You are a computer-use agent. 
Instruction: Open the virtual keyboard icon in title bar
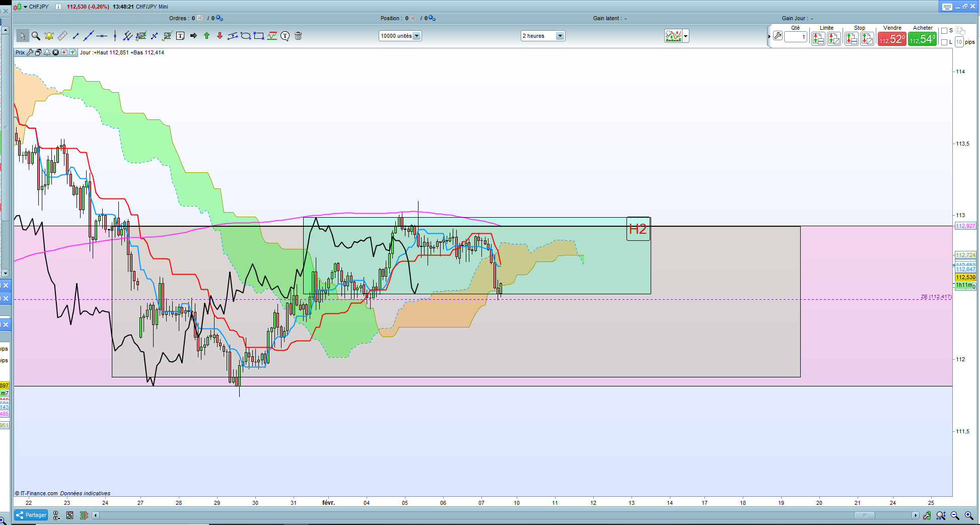947,7
